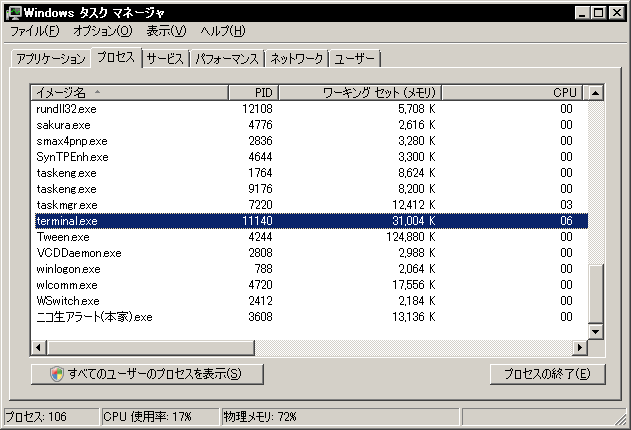Maximize the Task Manager window
Screen dimensions: 631x430
598,13
